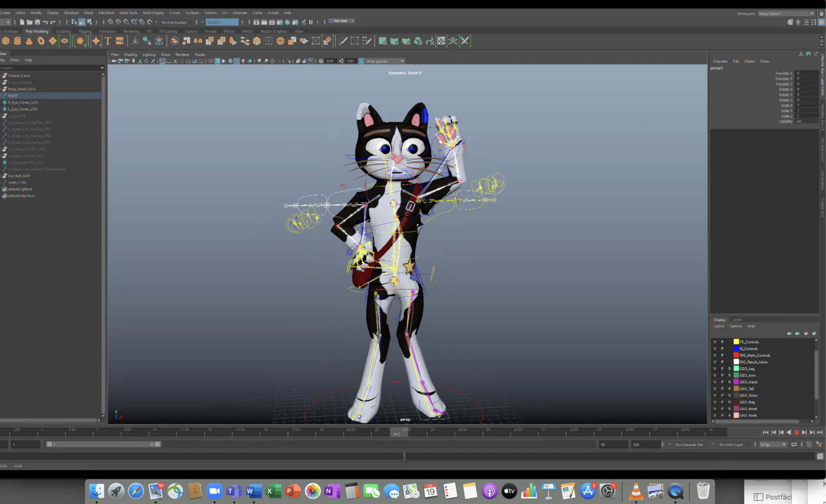Create polygon Type text (T icon)
The image size is (826, 504).
(x=107, y=41)
